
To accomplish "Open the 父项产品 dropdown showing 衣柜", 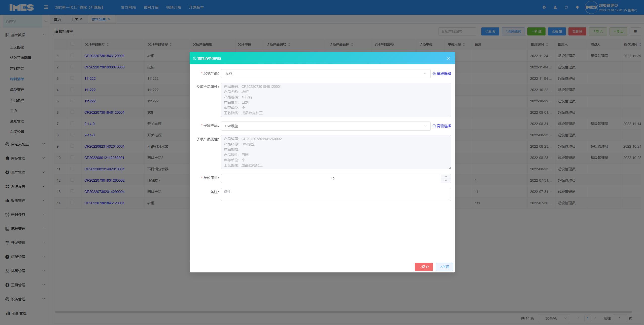I will point(325,74).
